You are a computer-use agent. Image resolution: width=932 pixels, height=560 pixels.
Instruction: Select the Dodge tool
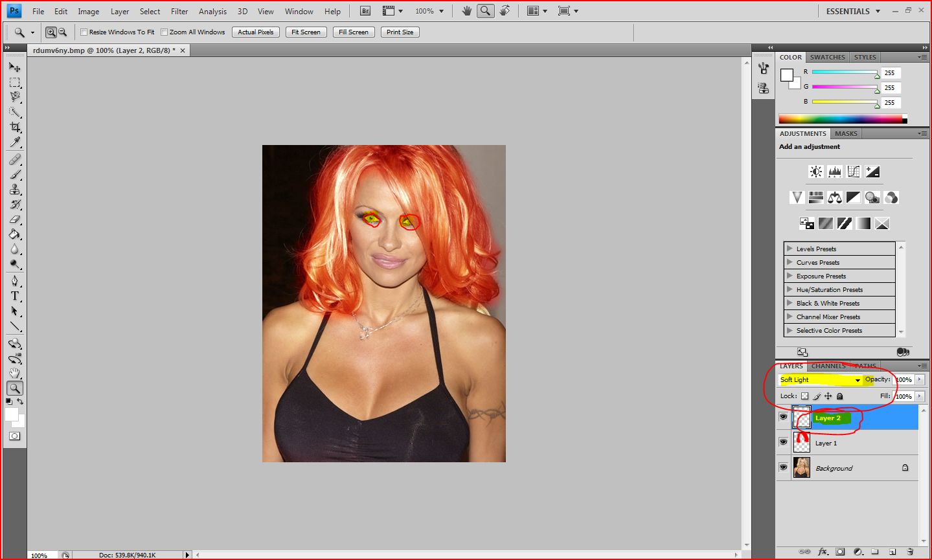click(x=14, y=264)
